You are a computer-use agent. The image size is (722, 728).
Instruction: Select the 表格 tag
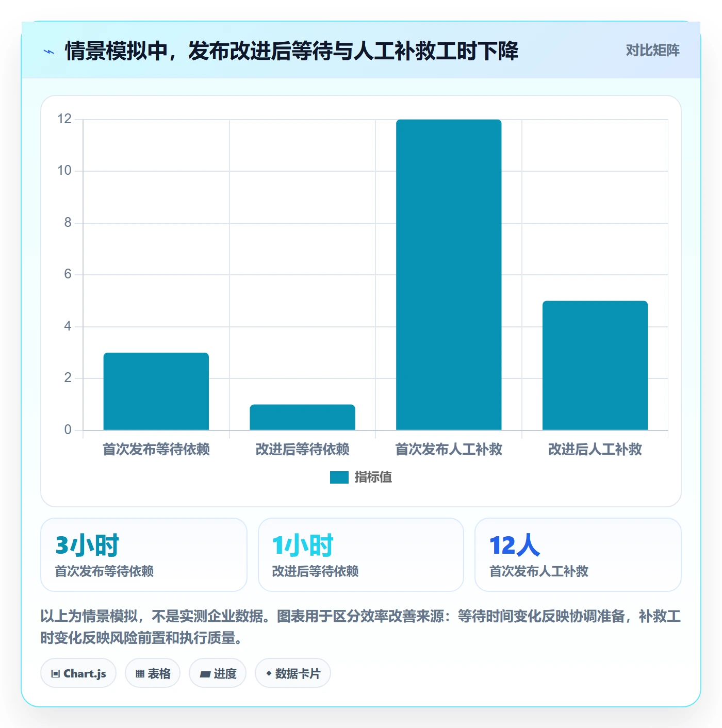point(153,673)
